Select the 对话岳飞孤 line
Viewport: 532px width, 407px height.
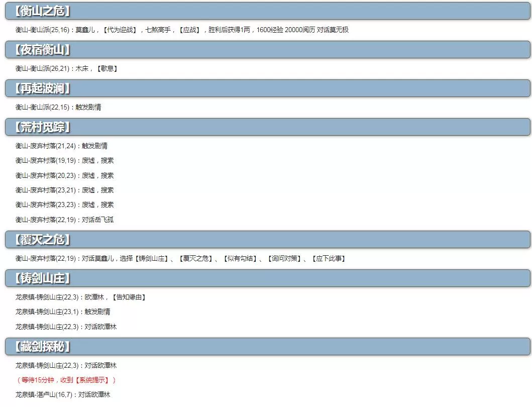(64, 220)
